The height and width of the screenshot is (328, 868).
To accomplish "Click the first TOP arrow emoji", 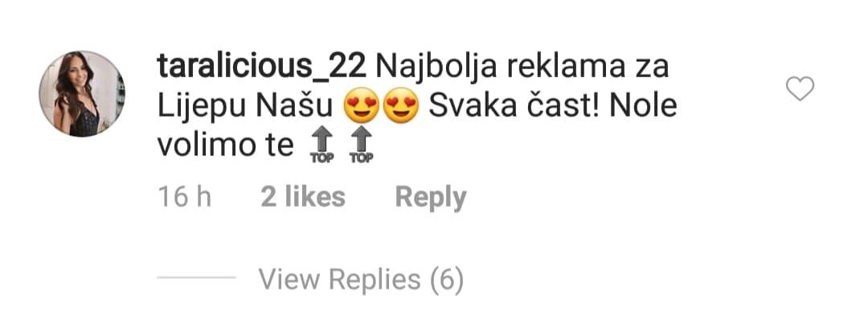I will (x=322, y=146).
